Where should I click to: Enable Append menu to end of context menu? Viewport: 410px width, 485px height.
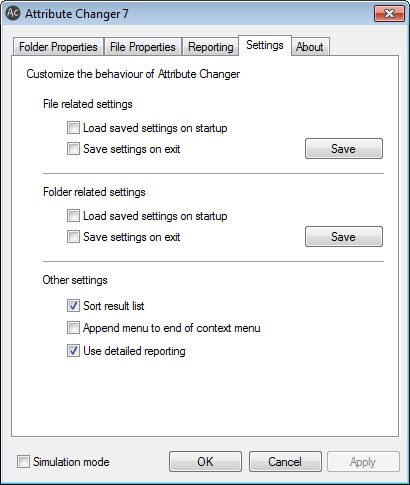73,328
